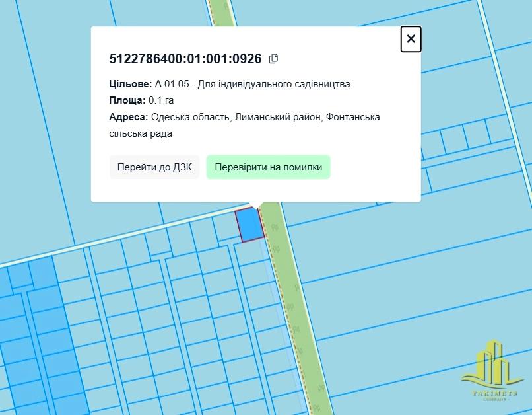This screenshot has width=532, height=415.
Task: Click the 'Перейти до ДЗК' button
Action: point(154,167)
